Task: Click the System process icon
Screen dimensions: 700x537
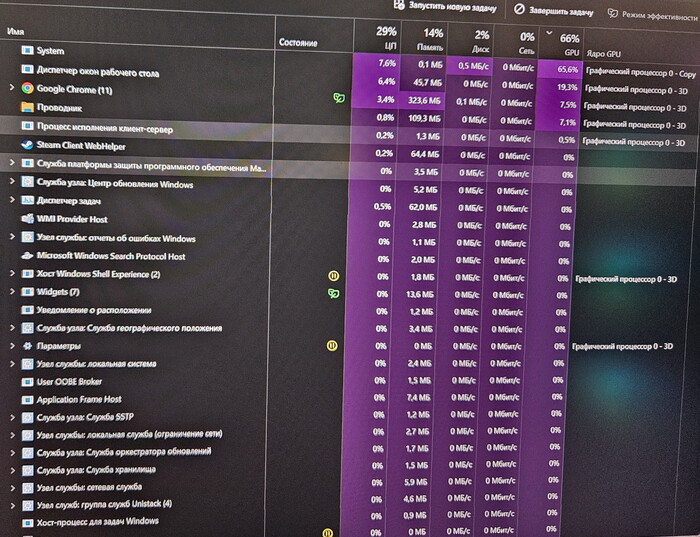Action: point(27,50)
